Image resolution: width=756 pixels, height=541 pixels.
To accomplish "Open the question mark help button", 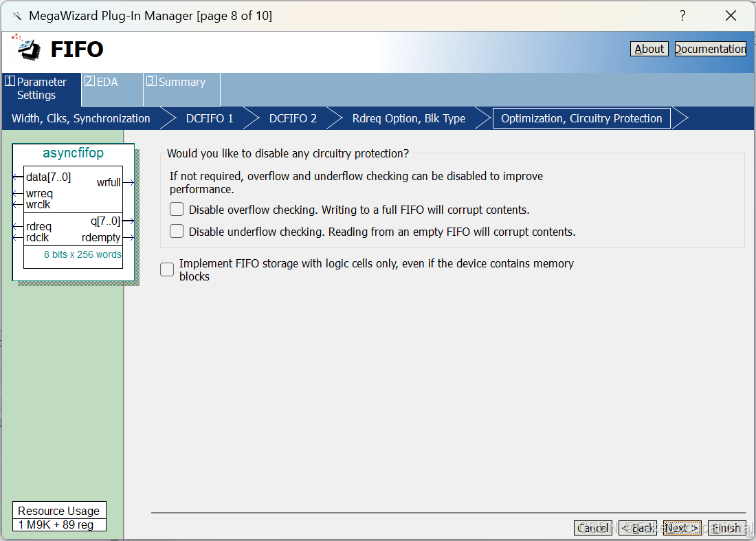I will (682, 16).
